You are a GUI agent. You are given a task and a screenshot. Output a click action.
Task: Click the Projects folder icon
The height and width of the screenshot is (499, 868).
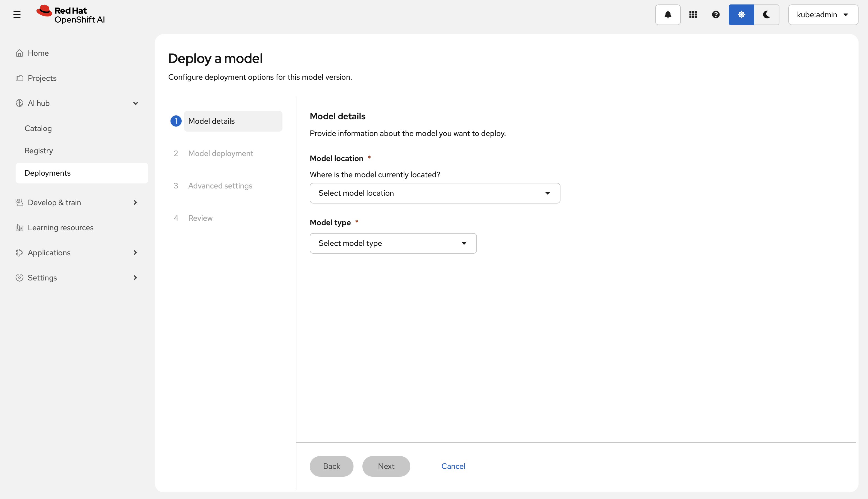(19, 78)
